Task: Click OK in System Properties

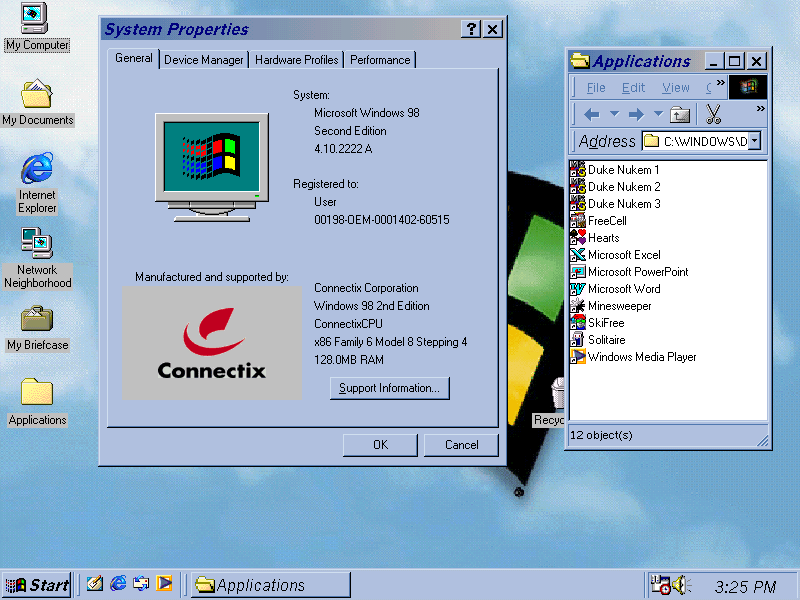Action: tap(380, 445)
